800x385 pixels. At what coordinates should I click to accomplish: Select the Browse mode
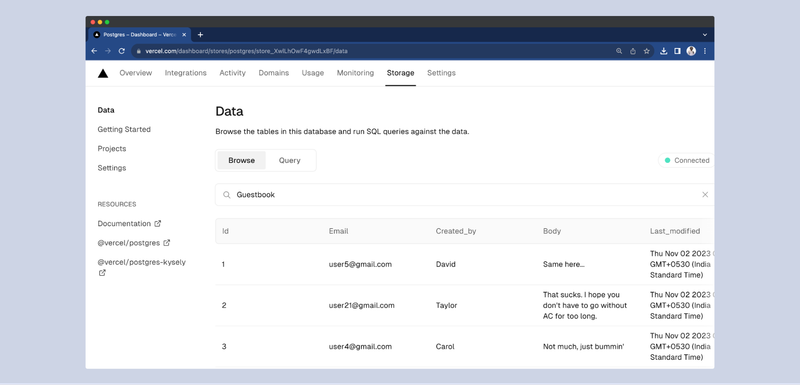tap(241, 160)
